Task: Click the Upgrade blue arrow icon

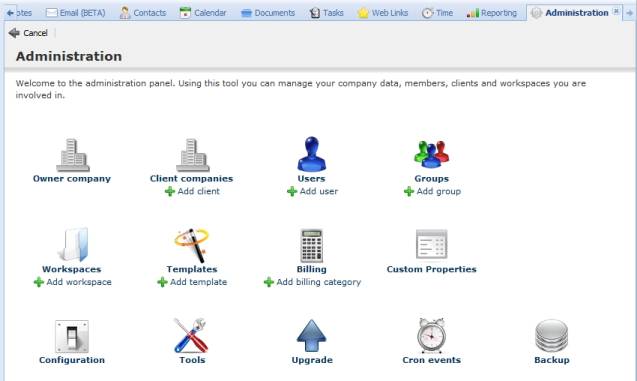Action: click(x=311, y=336)
